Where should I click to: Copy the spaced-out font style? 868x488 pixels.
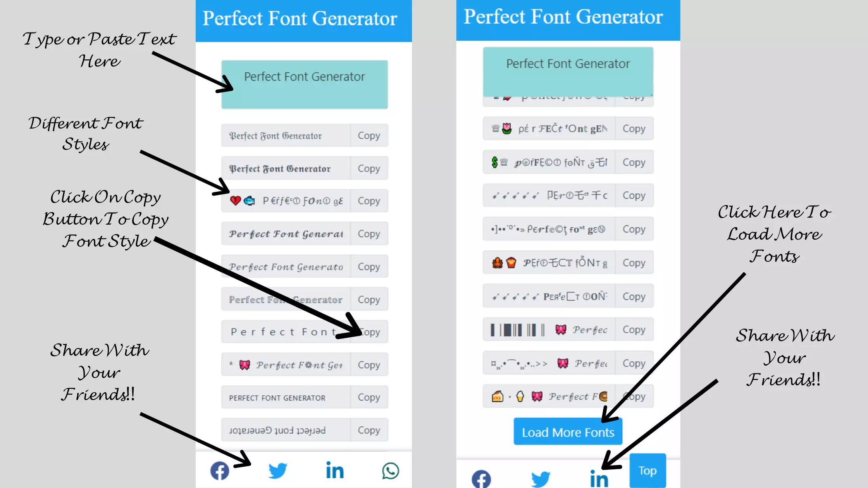point(369,332)
